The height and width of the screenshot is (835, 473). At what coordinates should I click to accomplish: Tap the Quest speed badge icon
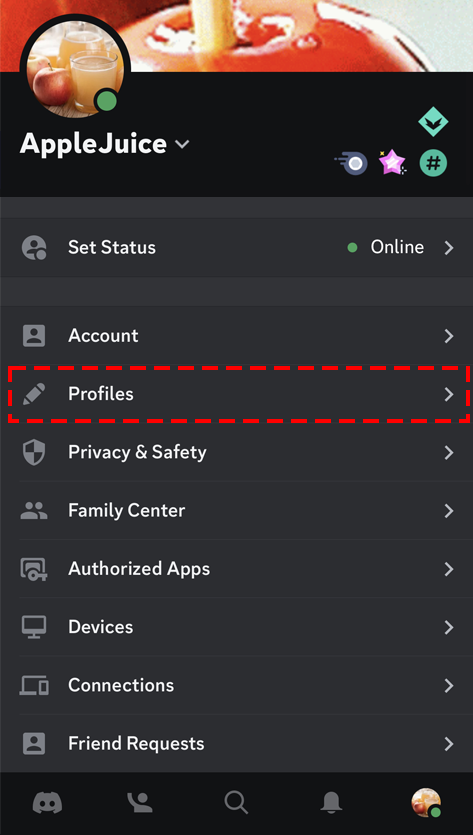point(352,163)
